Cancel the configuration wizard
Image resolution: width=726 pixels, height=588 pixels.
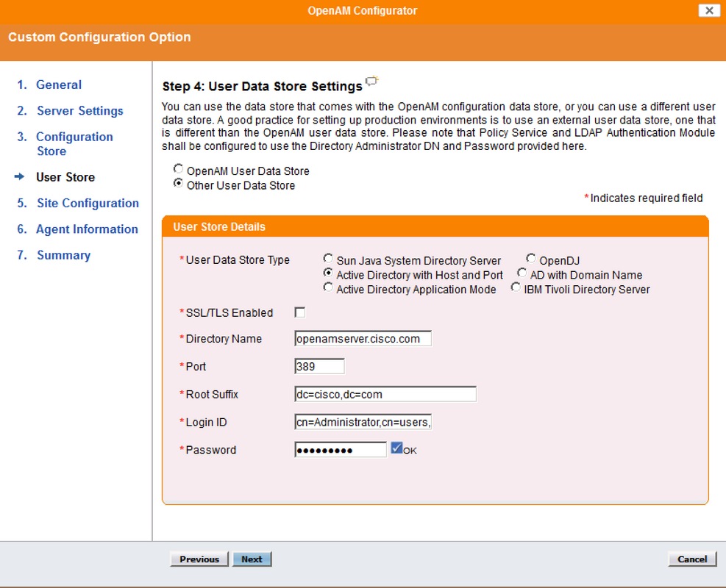pyautogui.click(x=691, y=559)
